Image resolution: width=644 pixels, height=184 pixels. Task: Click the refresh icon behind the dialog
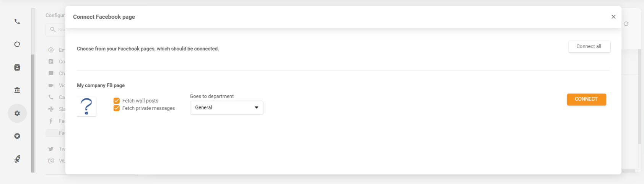(626, 24)
